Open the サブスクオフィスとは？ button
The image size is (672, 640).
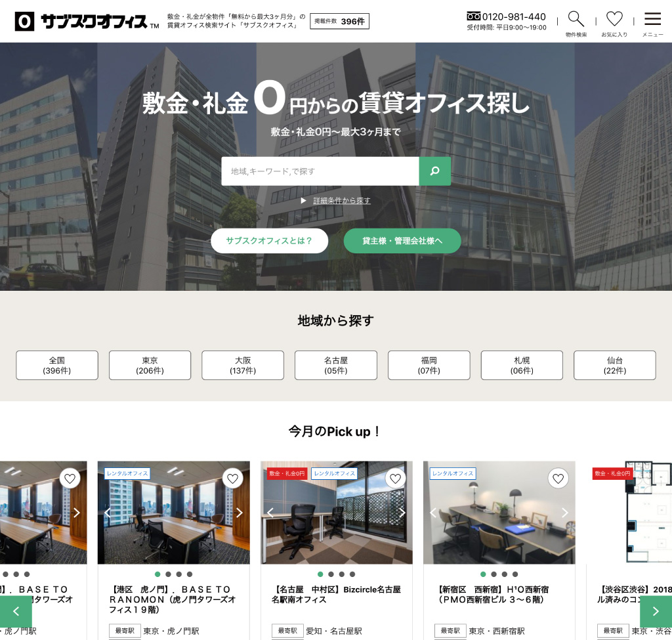[269, 241]
